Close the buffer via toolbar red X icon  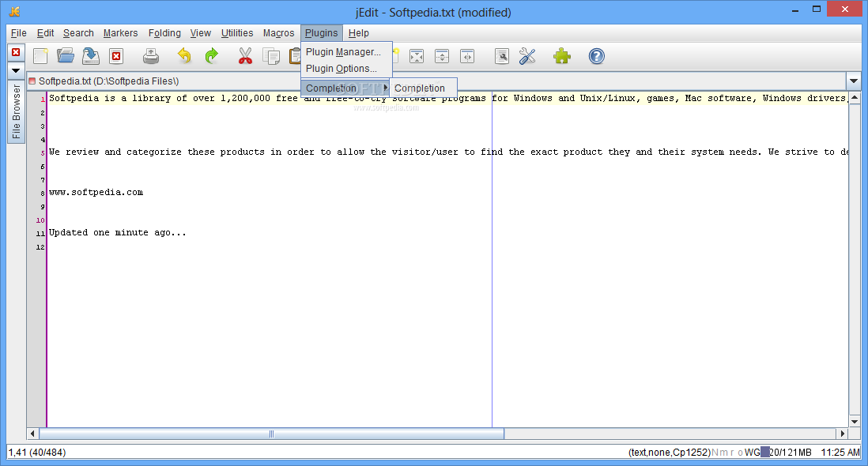point(116,56)
